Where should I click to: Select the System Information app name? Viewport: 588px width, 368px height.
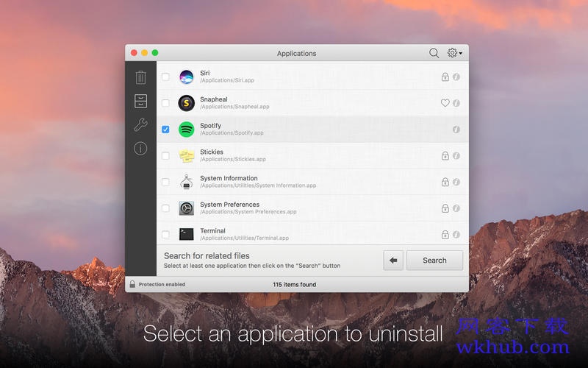click(x=229, y=178)
